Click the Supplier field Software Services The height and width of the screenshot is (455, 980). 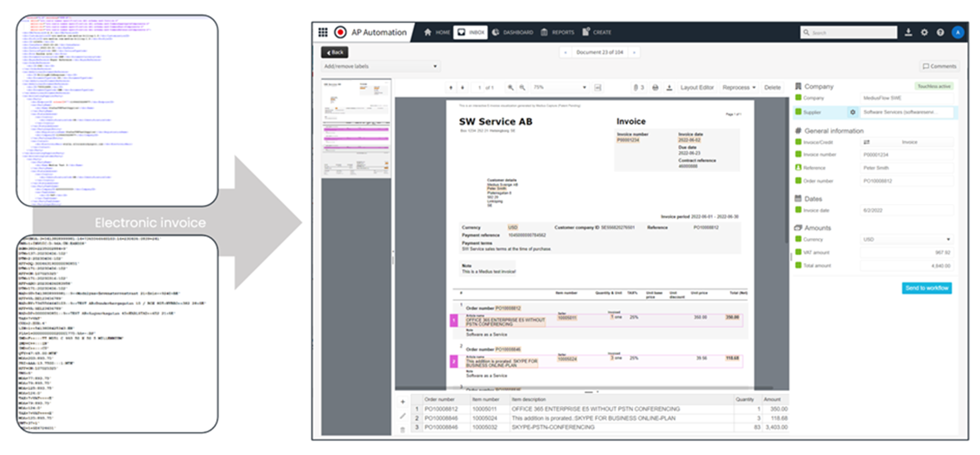907,112
